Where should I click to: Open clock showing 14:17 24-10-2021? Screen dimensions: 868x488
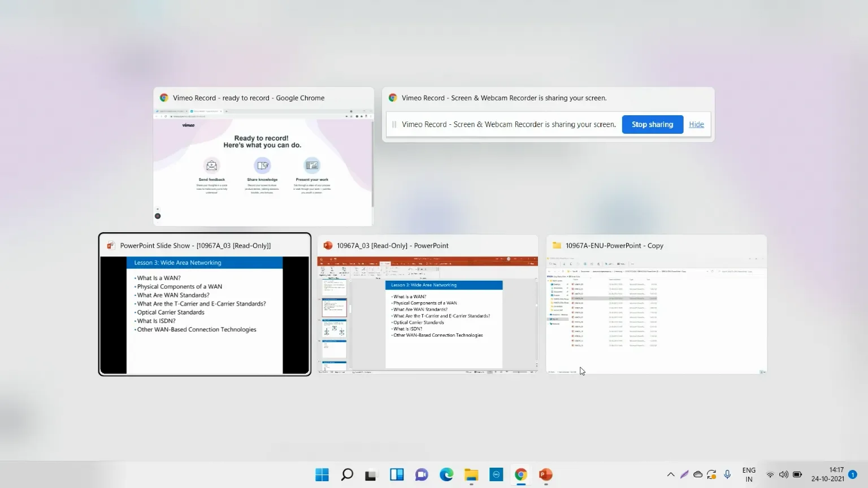click(828, 474)
